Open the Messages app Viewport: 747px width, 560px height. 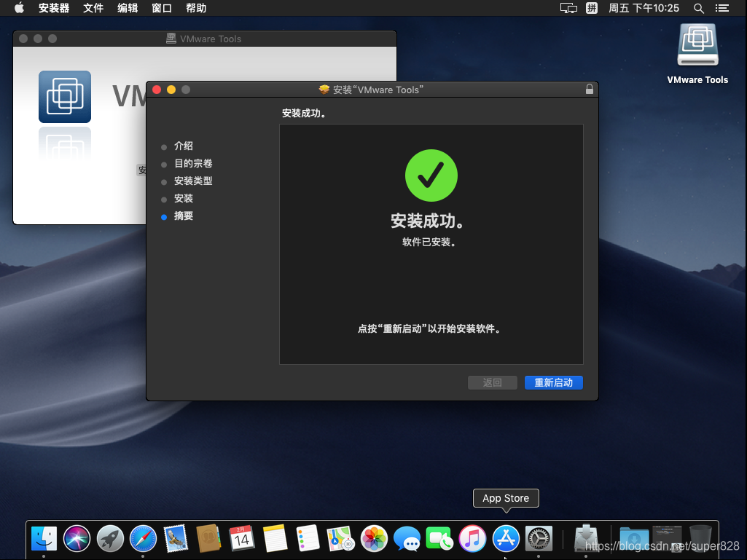pyautogui.click(x=407, y=539)
